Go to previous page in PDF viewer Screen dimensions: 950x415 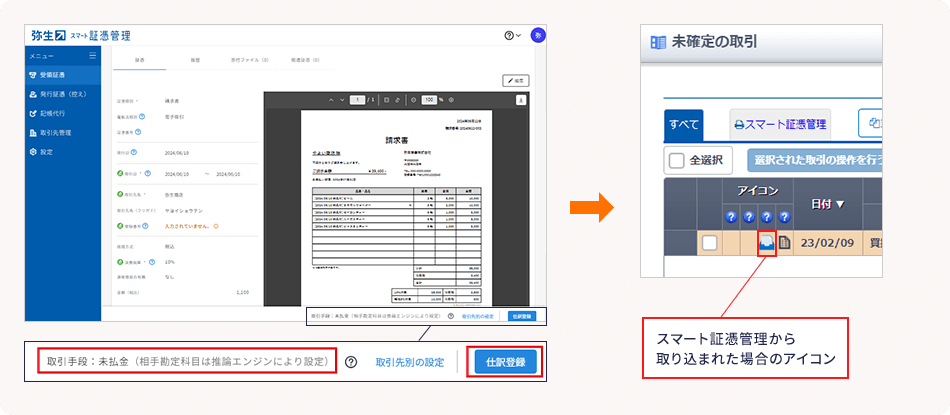point(331,100)
